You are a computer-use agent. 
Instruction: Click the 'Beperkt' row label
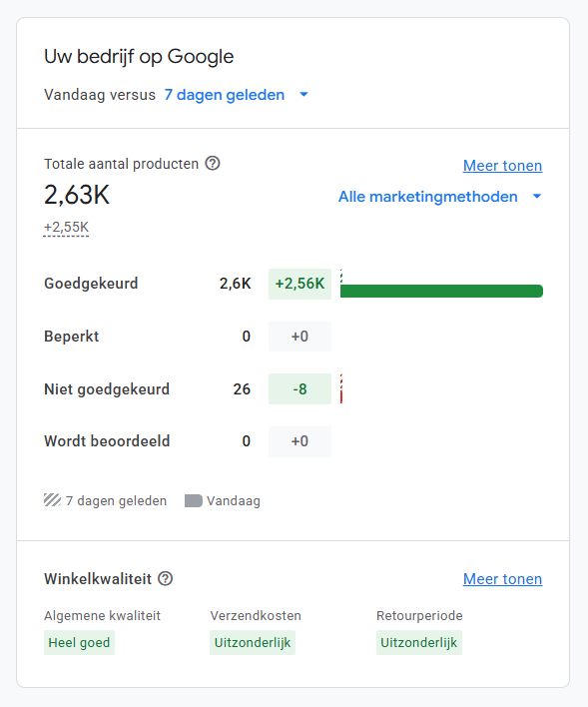[71, 337]
